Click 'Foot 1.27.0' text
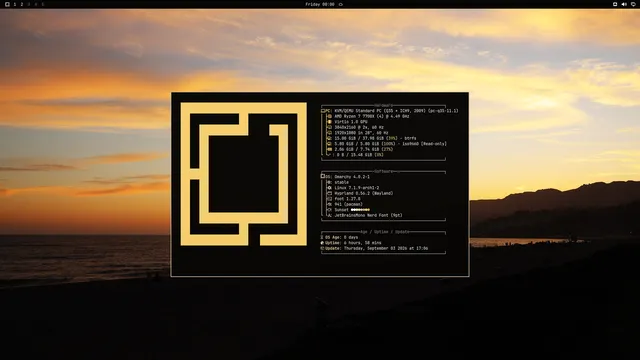This screenshot has width=640, height=360. pyautogui.click(x=347, y=199)
